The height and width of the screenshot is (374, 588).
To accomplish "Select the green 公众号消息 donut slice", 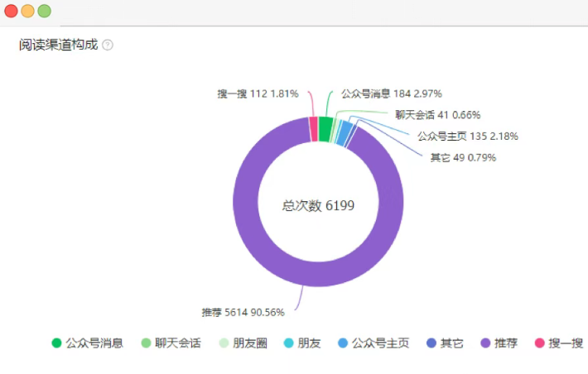I will click(x=325, y=129).
